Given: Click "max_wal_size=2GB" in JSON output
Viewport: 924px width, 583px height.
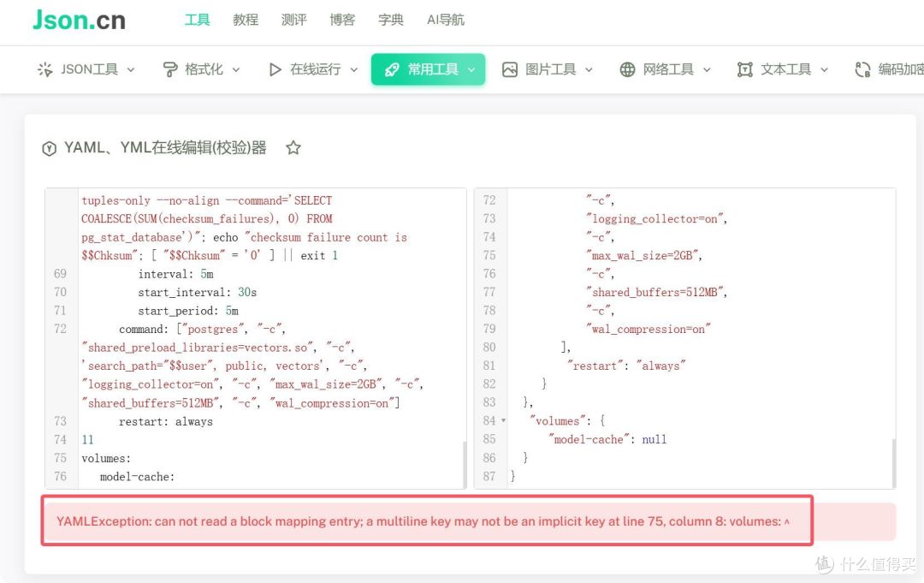Looking at the screenshot, I should [x=643, y=255].
